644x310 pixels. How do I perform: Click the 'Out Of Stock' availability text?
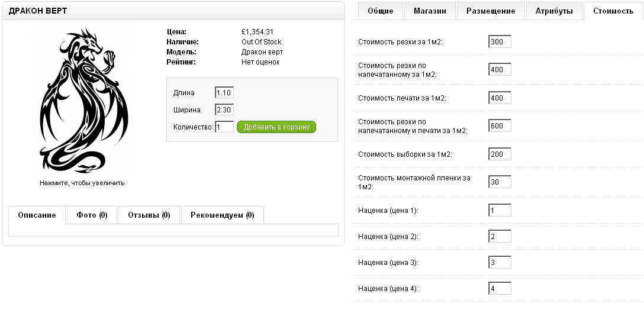261,42
